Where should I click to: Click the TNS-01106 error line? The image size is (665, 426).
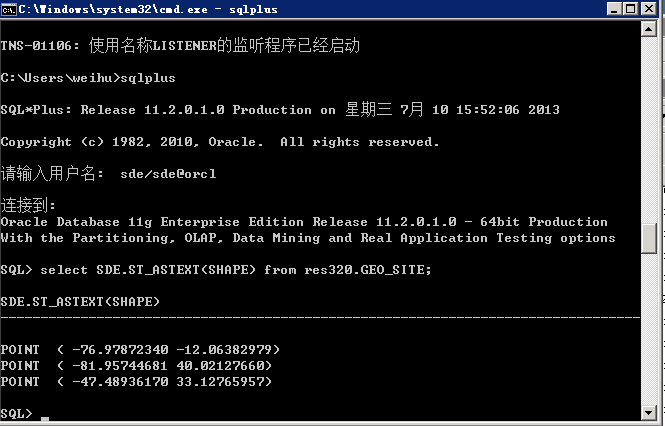pos(180,45)
